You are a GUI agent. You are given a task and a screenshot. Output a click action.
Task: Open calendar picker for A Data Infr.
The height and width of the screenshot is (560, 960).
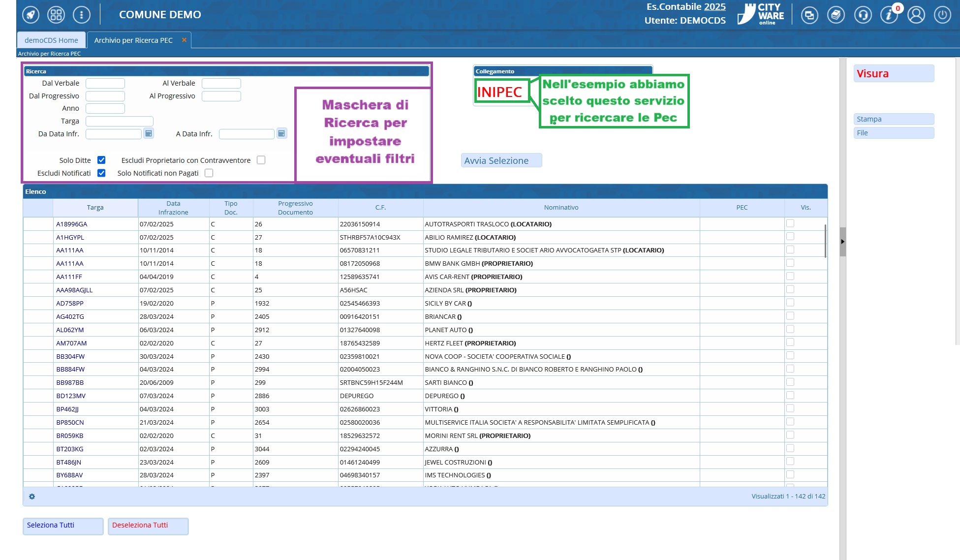tap(281, 133)
